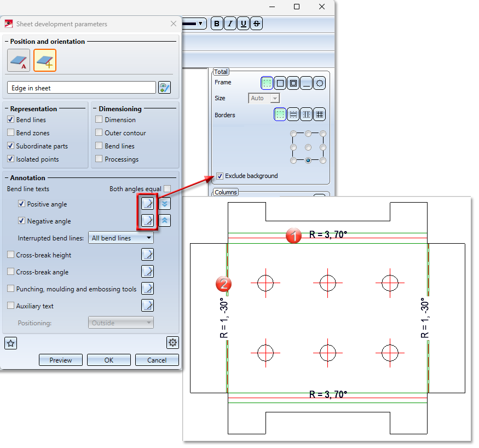Select vertical lines Borders option
Image resolution: width=479 pixels, height=448 pixels.
click(x=307, y=114)
